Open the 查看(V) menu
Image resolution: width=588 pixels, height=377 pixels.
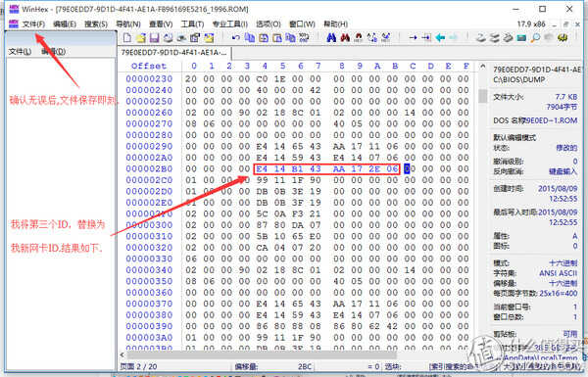[161, 24]
